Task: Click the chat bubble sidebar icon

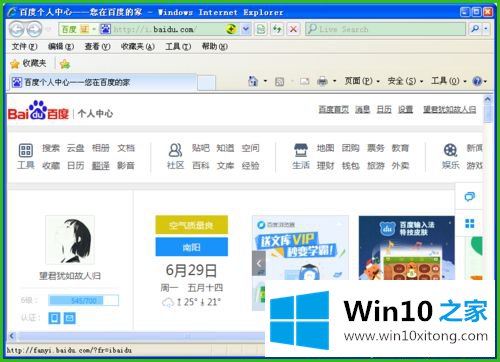Action: click(x=470, y=197)
